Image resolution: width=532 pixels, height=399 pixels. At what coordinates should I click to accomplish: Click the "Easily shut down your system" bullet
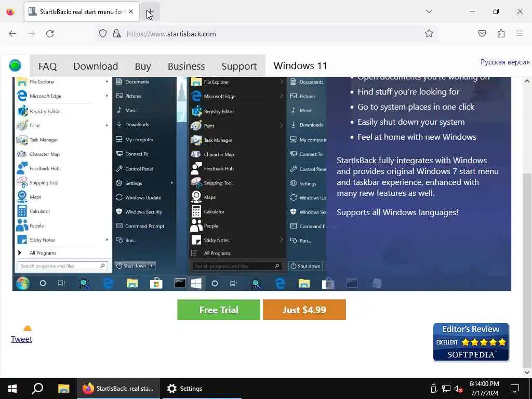point(411,122)
